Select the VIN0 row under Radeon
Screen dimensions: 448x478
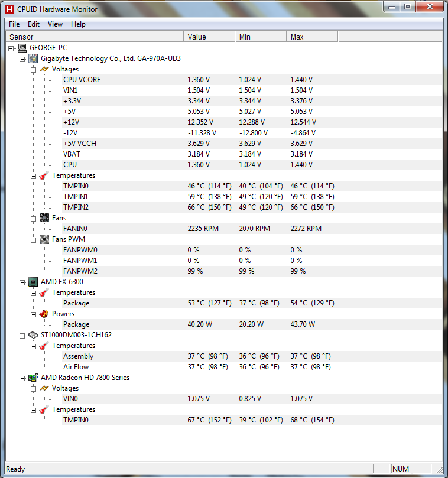[x=252, y=399]
